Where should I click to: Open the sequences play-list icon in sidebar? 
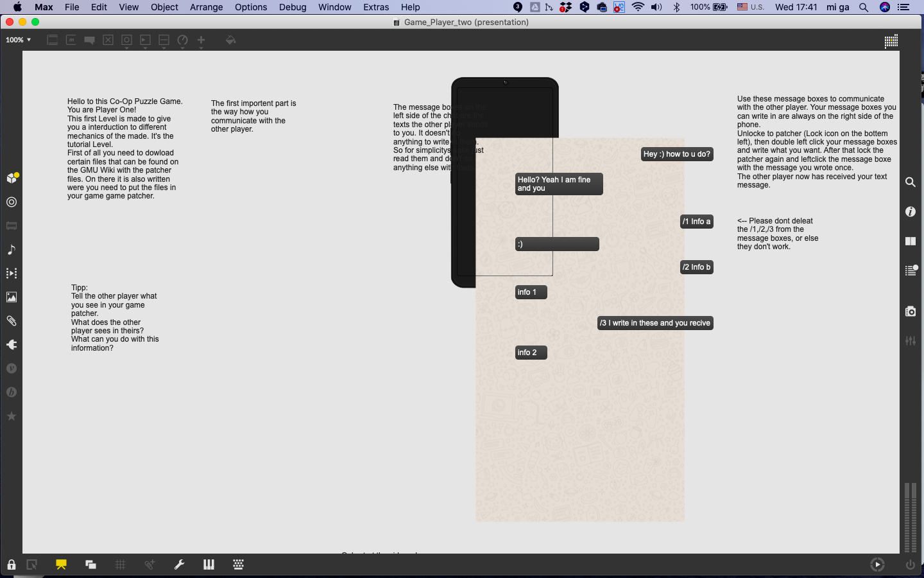tap(12, 273)
